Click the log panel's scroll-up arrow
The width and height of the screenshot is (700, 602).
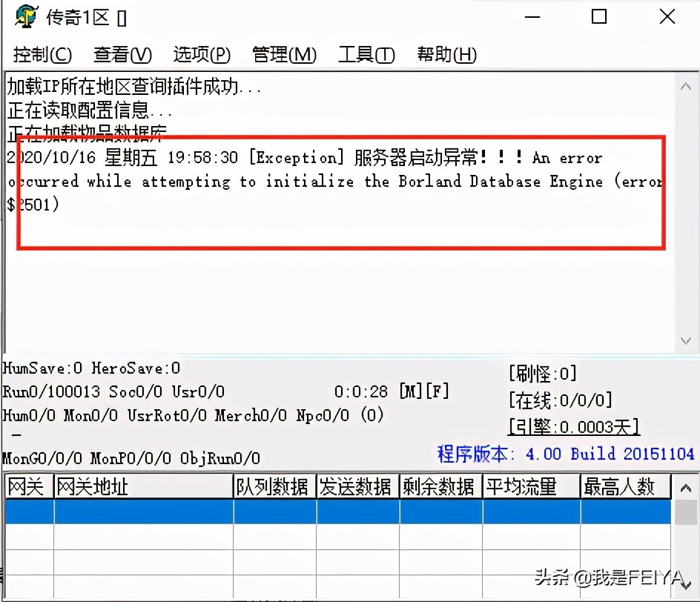pos(685,85)
